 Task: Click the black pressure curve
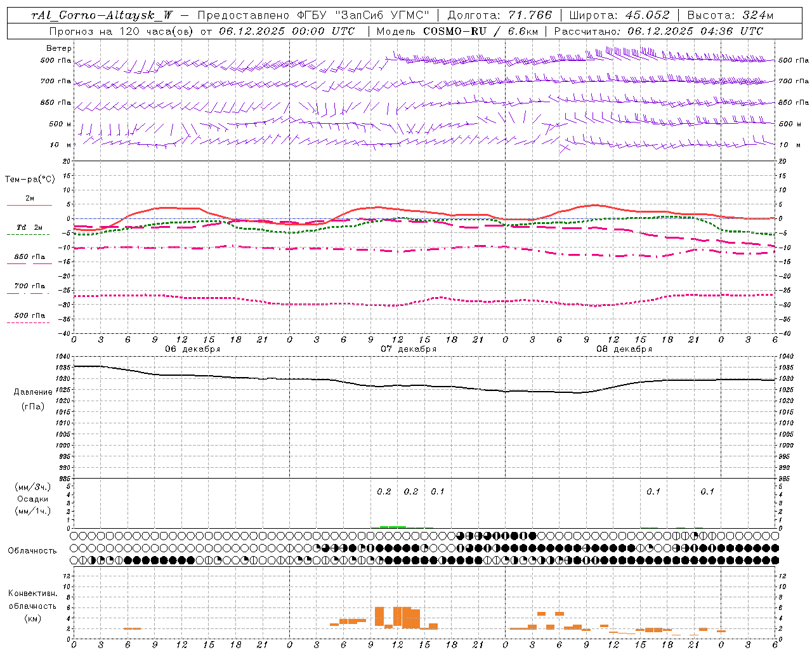tap(425, 386)
